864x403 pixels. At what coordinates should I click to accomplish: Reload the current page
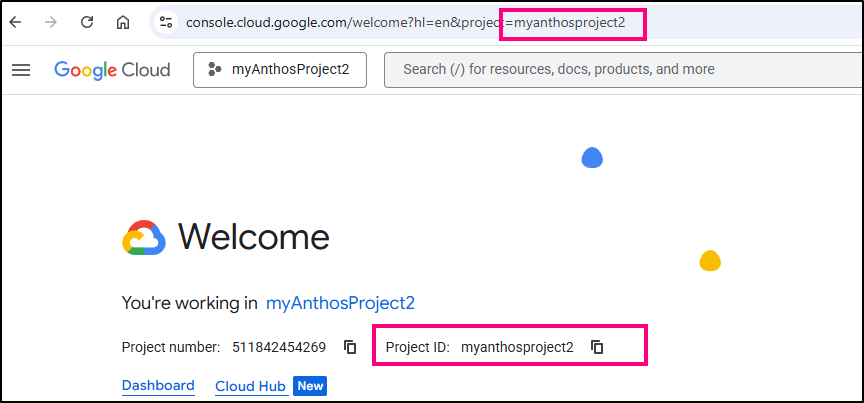click(87, 22)
